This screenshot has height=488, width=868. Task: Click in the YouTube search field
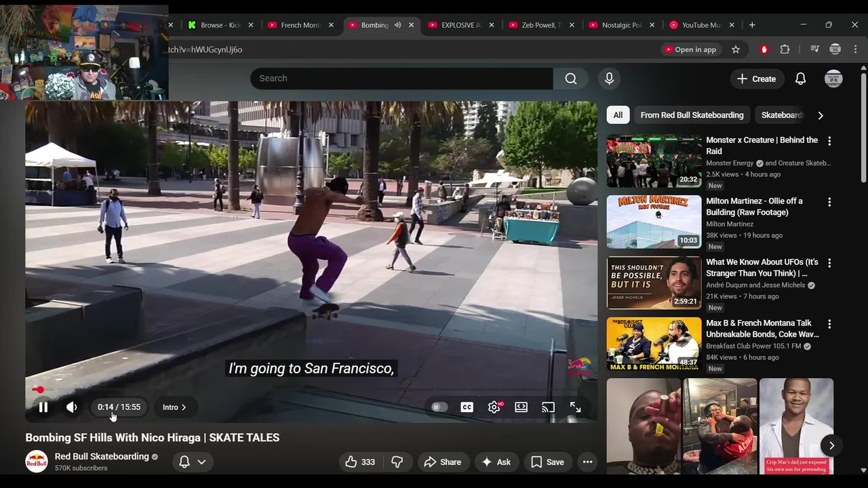[x=401, y=79]
